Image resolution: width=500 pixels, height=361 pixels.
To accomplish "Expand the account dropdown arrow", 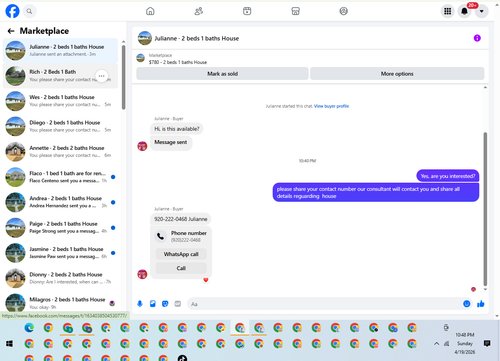I will click(482, 11).
